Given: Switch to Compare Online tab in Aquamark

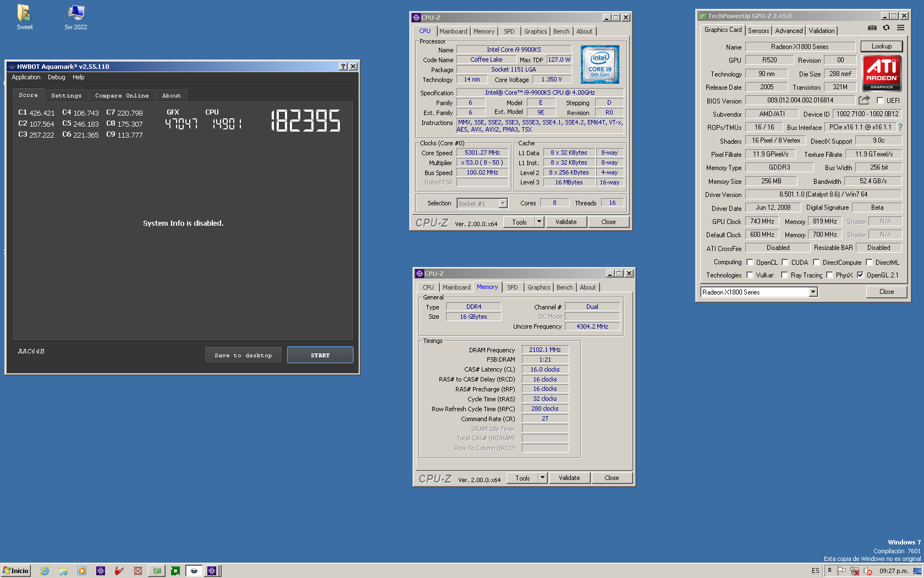Looking at the screenshot, I should tap(122, 95).
